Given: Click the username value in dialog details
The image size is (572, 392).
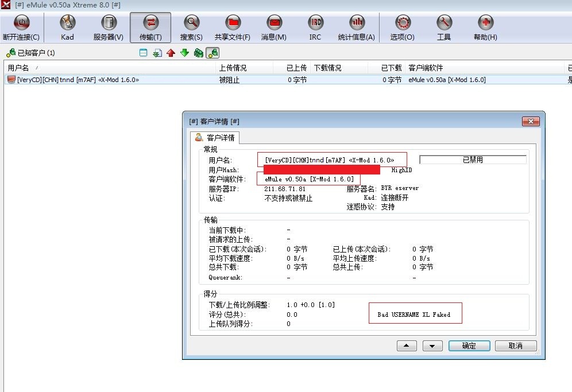Looking at the screenshot, I should tap(330, 160).
